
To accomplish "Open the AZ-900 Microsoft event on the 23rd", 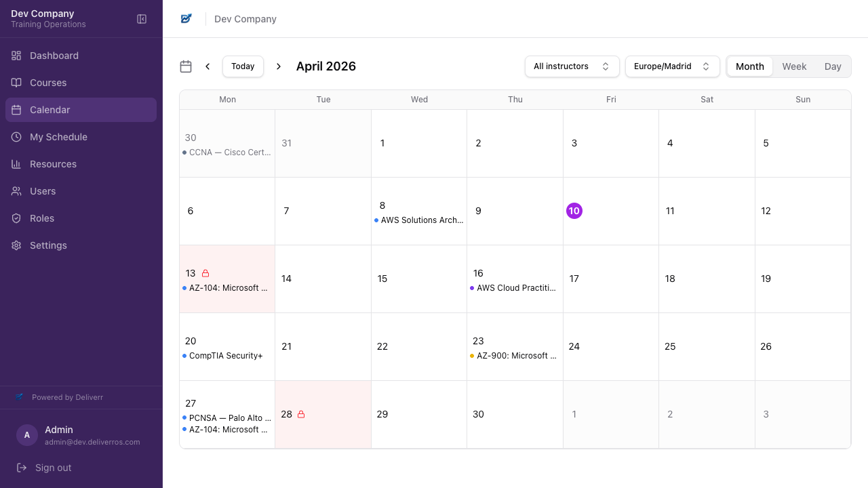I will 515,356.
